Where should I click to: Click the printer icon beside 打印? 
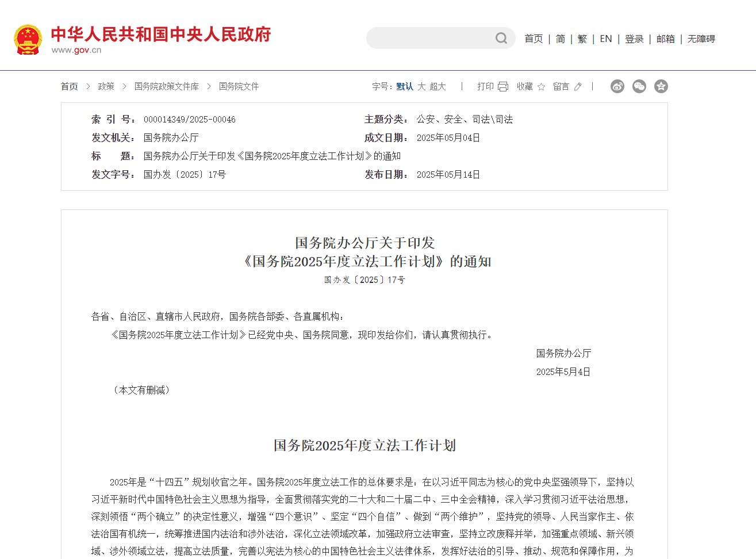[x=502, y=86]
